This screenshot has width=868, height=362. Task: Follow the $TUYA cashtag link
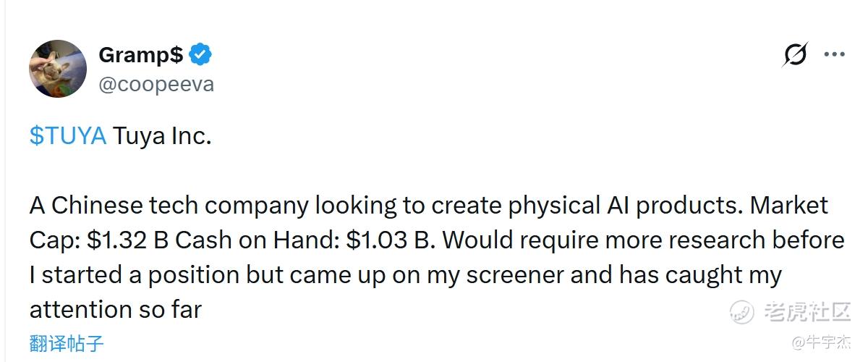(x=68, y=136)
